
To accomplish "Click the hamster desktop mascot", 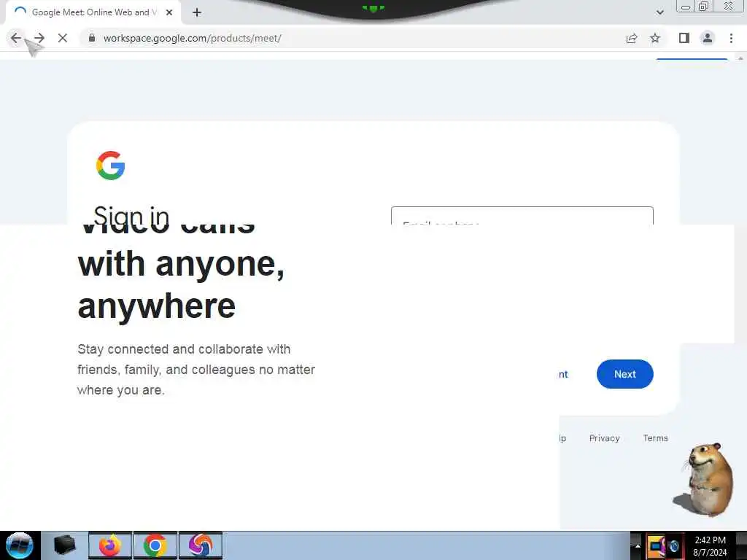I will (x=705, y=480).
